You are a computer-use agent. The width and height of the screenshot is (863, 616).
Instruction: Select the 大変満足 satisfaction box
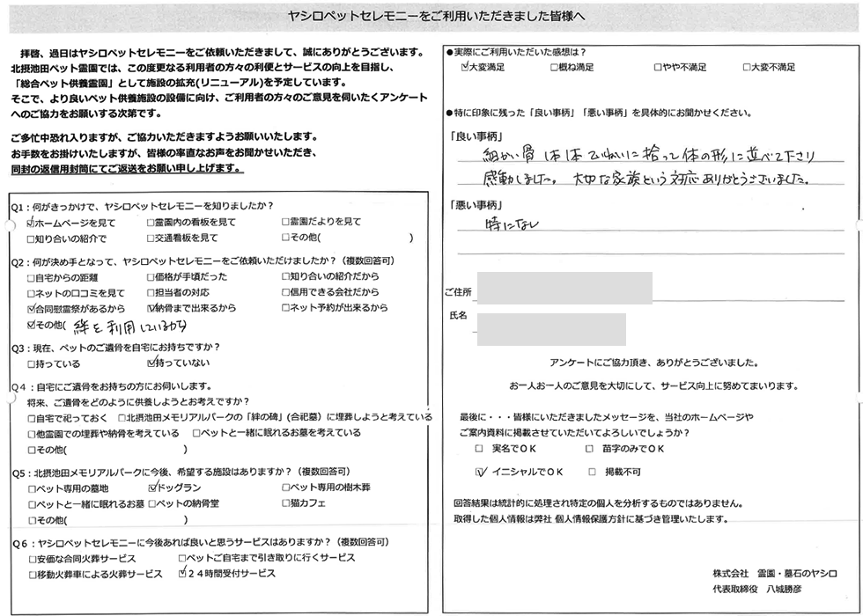465,67
